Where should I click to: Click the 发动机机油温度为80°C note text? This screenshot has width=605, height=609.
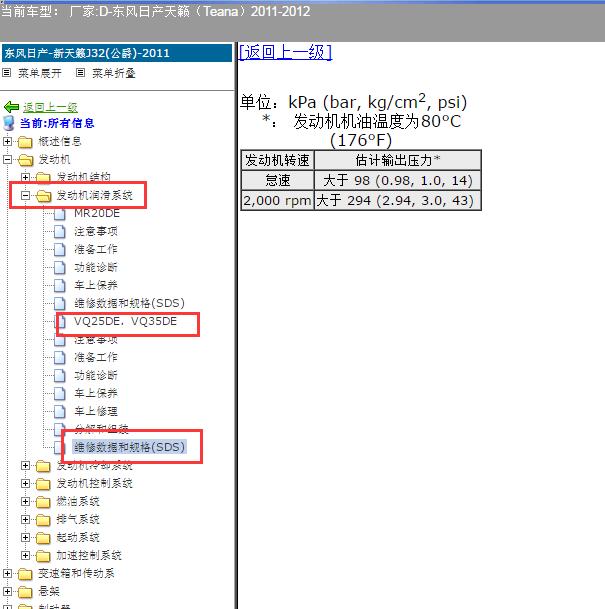377,122
